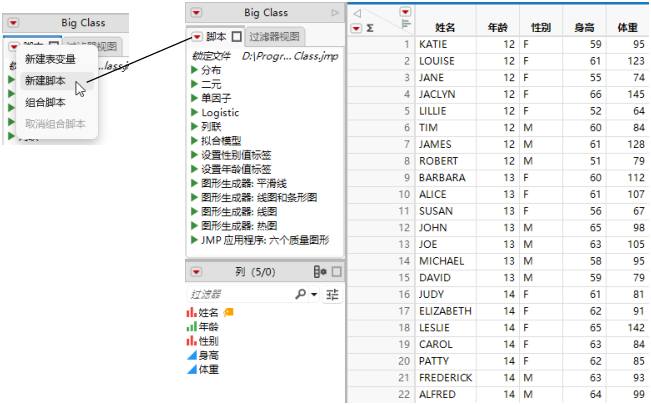Viewport: 651px width, 405px height.
Task: Open the red triangle columns menu in table corner
Action: [405, 12]
